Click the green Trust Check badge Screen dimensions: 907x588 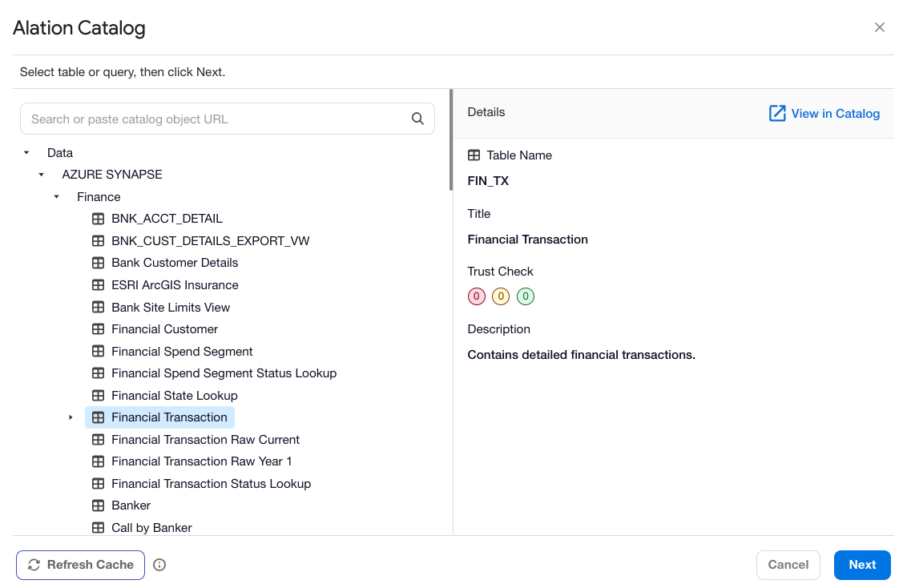tap(526, 296)
